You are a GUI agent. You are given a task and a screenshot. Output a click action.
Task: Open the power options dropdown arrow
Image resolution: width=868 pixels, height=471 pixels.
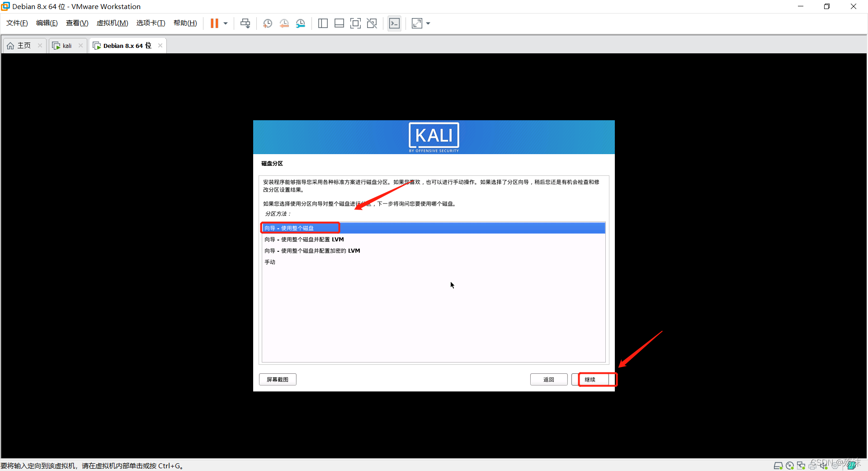click(226, 24)
